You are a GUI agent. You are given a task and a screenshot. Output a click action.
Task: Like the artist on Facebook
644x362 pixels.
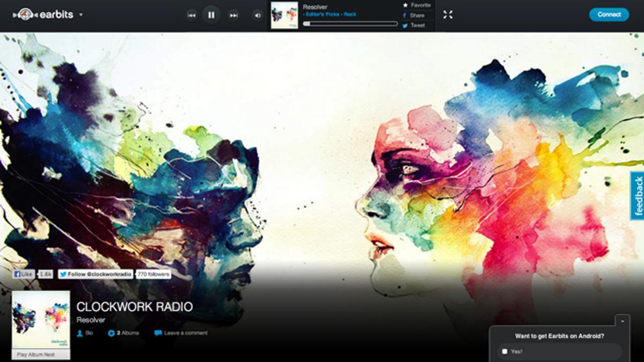[x=24, y=274]
